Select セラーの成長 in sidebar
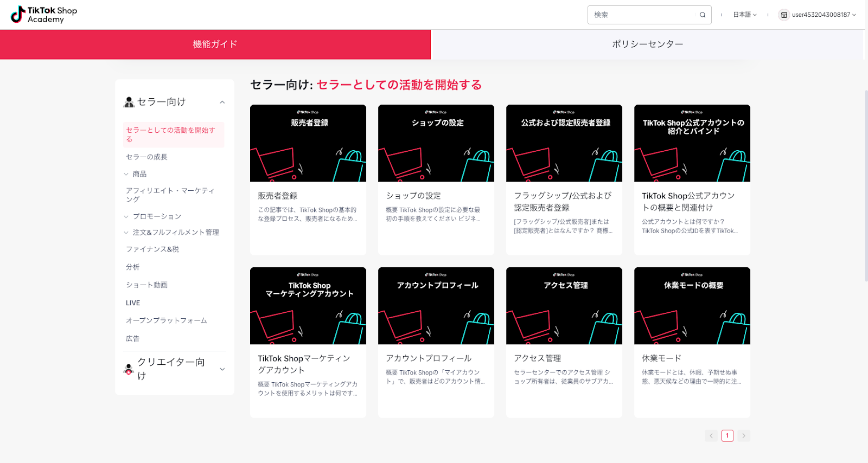The width and height of the screenshot is (868, 463). tap(146, 157)
